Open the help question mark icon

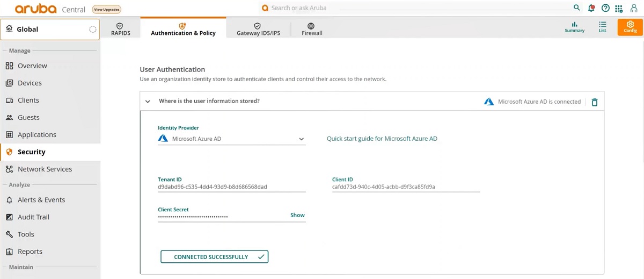[x=605, y=8]
